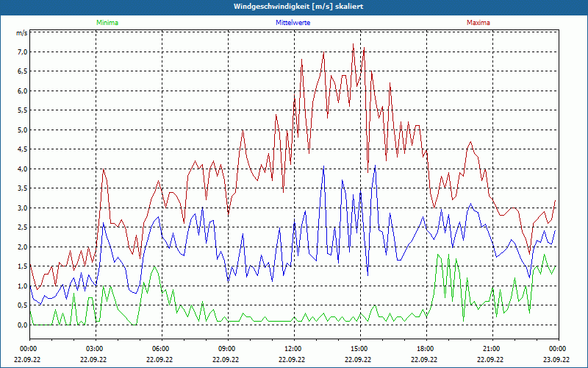Click the chart title Windgeschwindigkeit [m/s] skaliert
The height and width of the screenshot is (368, 588).
[x=298, y=7]
